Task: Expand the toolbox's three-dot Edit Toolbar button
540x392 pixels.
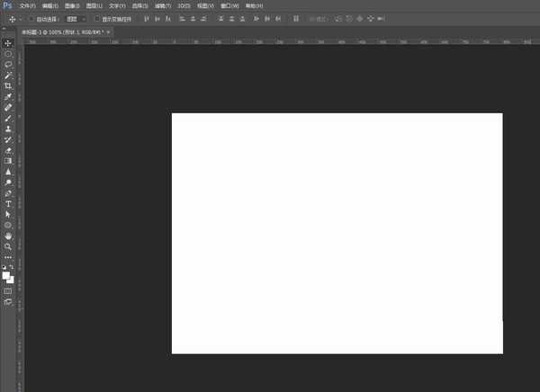Action: [x=8, y=258]
